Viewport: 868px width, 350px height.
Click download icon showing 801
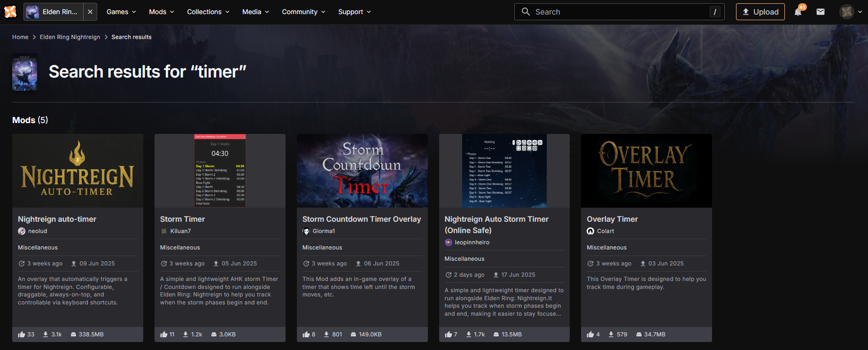coord(326,334)
